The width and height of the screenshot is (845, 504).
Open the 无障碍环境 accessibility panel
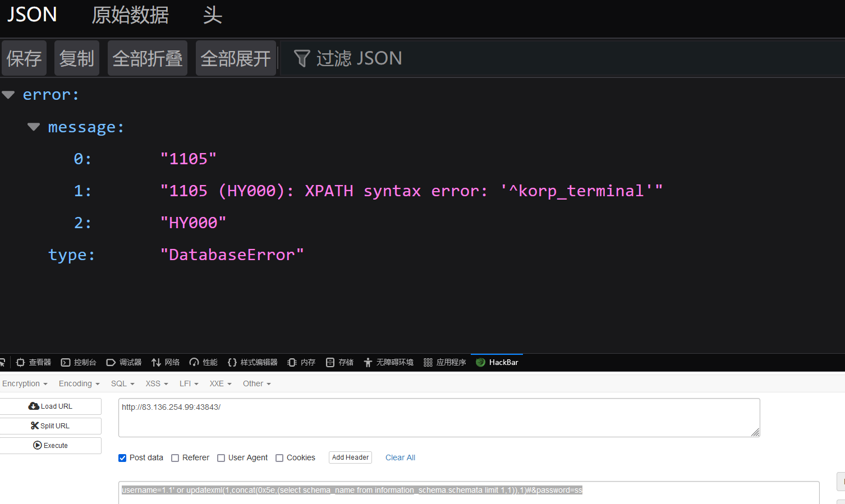click(388, 362)
